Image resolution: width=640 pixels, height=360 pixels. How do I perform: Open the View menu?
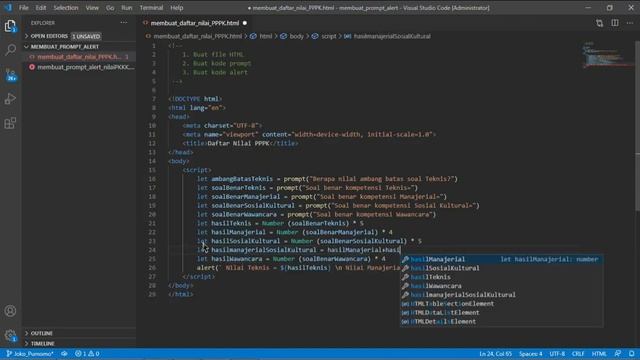click(92, 8)
